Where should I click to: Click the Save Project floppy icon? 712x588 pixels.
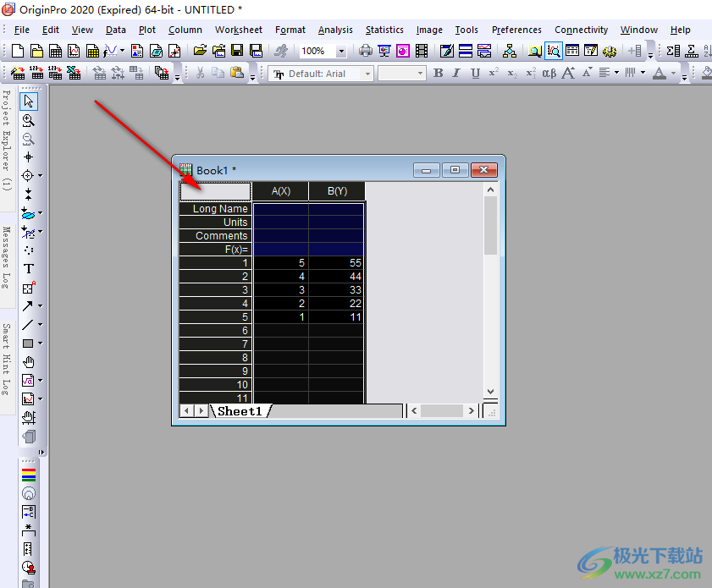237,51
